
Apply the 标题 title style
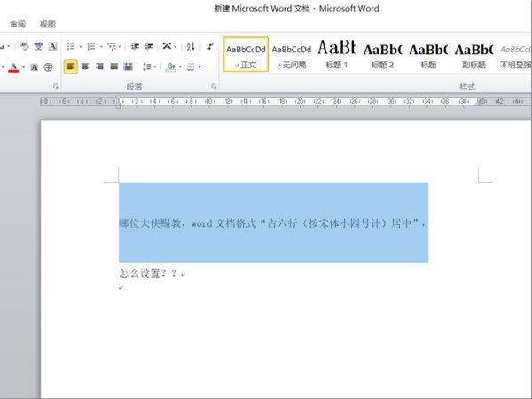coord(428,55)
